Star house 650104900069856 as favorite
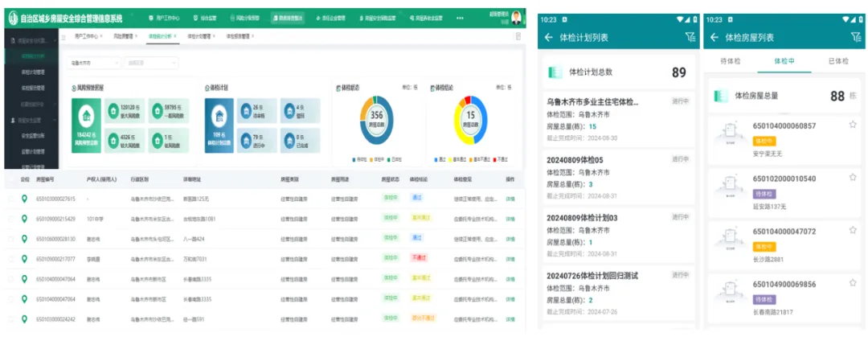This screenshot has width=868, height=345. [853, 283]
